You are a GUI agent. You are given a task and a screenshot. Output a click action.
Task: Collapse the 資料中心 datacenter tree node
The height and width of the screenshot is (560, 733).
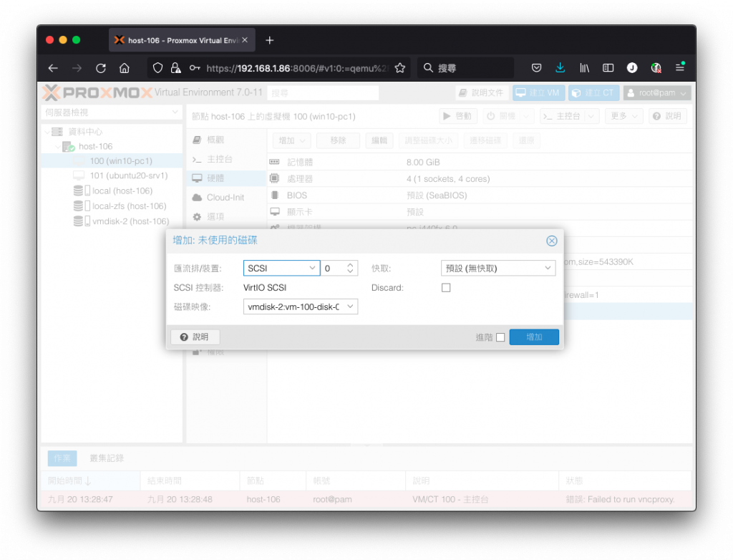coord(48,132)
